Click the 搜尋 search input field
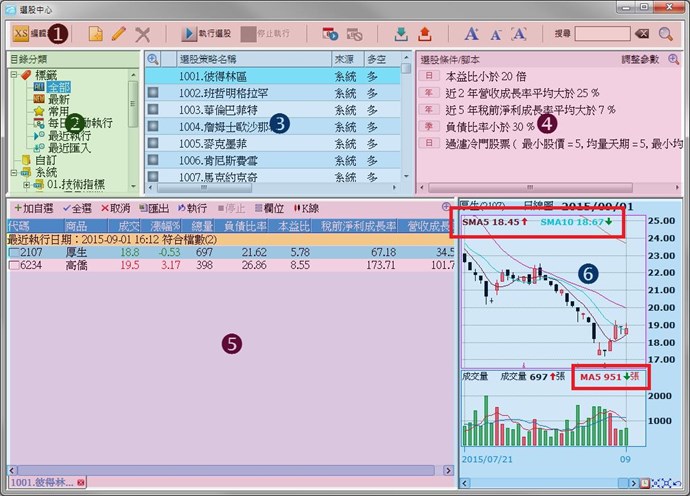The width and height of the screenshot is (690, 496). tap(602, 33)
